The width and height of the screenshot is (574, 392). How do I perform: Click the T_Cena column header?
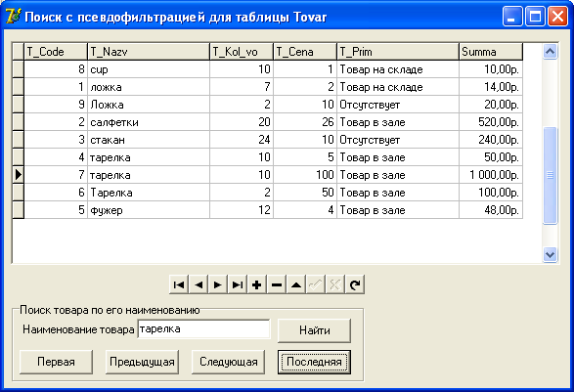point(305,52)
